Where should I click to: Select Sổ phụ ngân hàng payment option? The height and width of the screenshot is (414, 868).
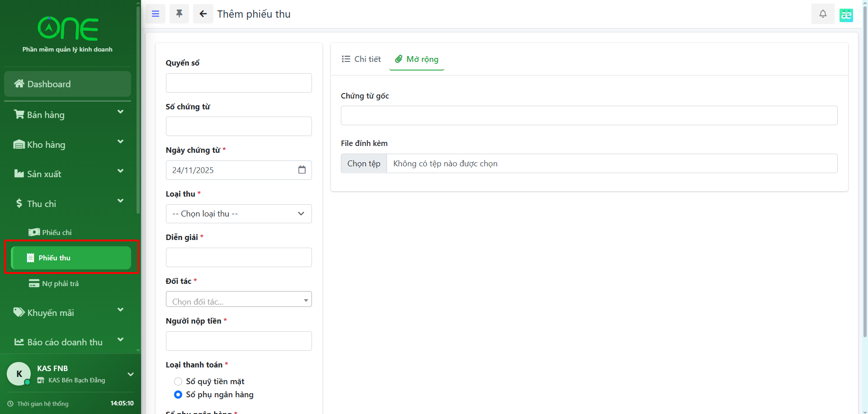(178, 395)
